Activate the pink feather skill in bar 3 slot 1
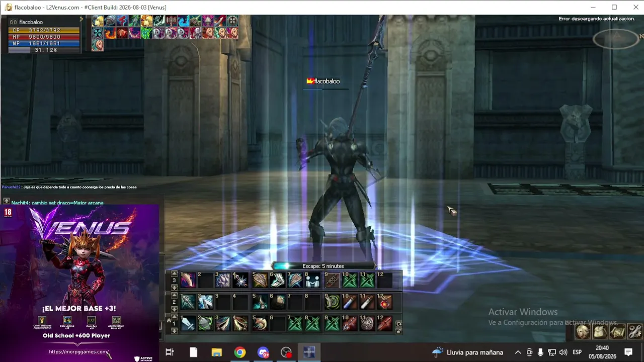 tap(188, 280)
